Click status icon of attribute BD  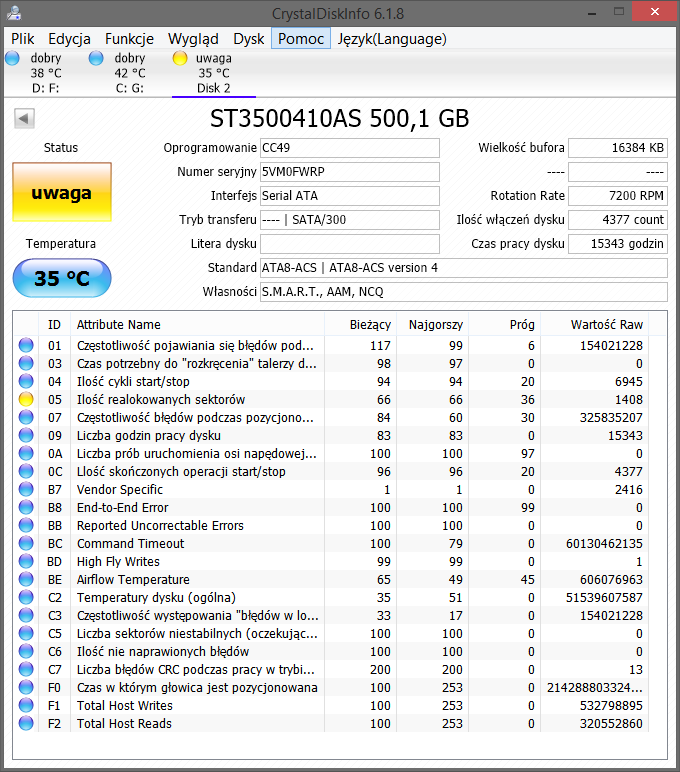point(26,561)
